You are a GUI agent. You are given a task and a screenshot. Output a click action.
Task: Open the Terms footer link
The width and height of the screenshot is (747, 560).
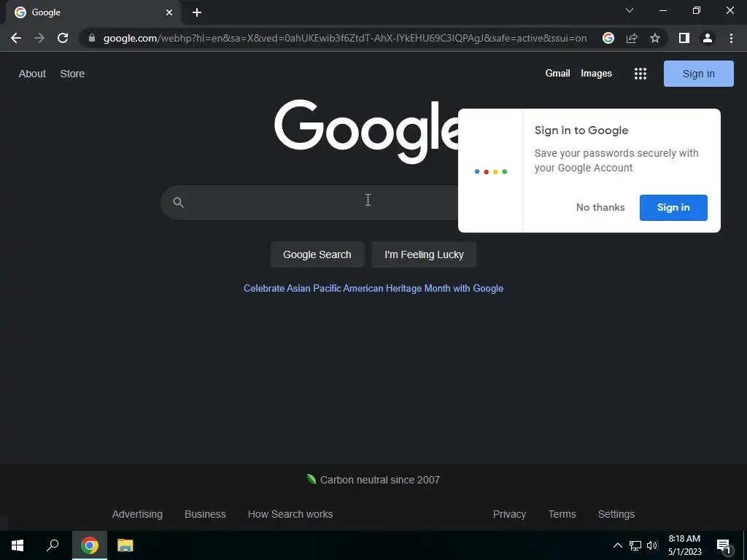[562, 514]
